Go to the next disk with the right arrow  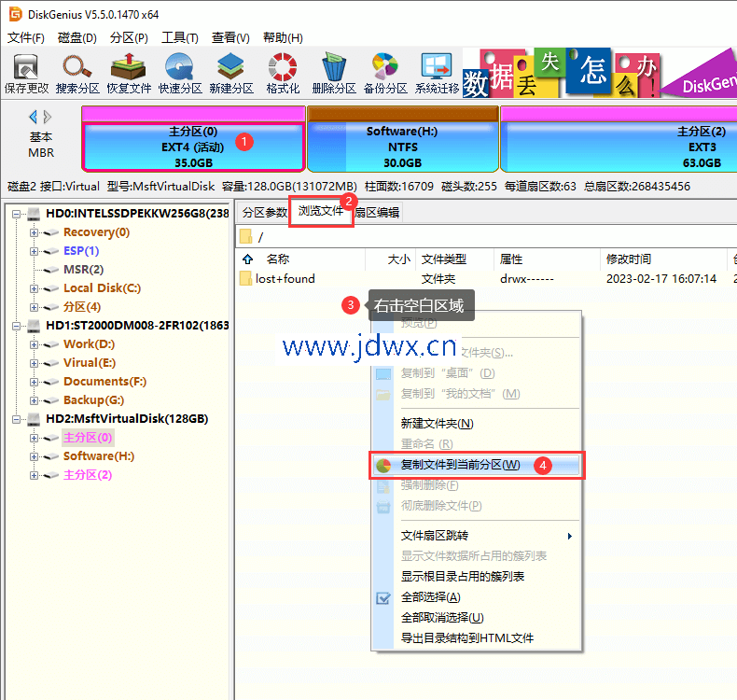coord(47,117)
